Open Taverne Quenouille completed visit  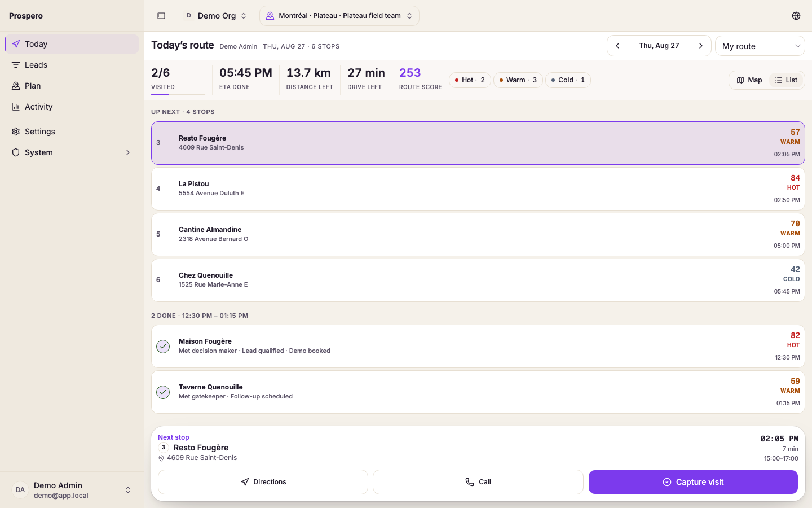pyautogui.click(x=478, y=392)
